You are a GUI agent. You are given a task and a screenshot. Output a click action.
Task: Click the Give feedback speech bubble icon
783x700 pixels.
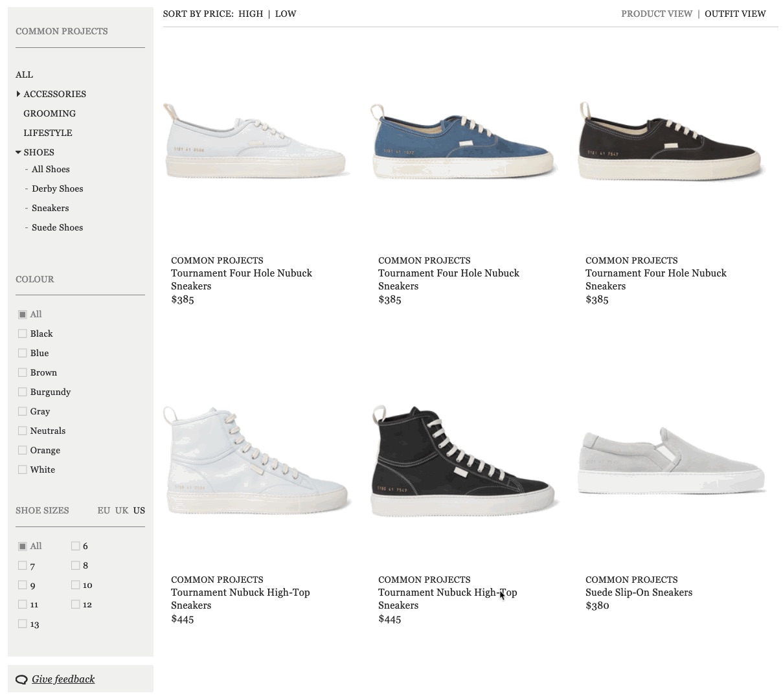point(21,679)
